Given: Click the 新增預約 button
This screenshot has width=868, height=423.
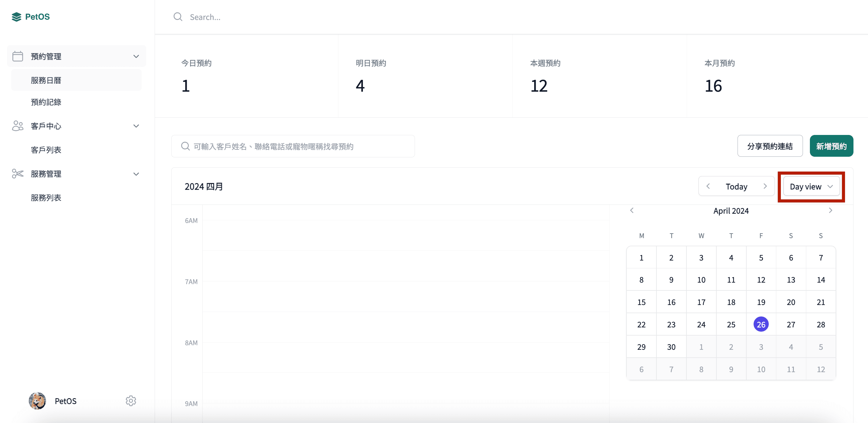Looking at the screenshot, I should pos(831,146).
